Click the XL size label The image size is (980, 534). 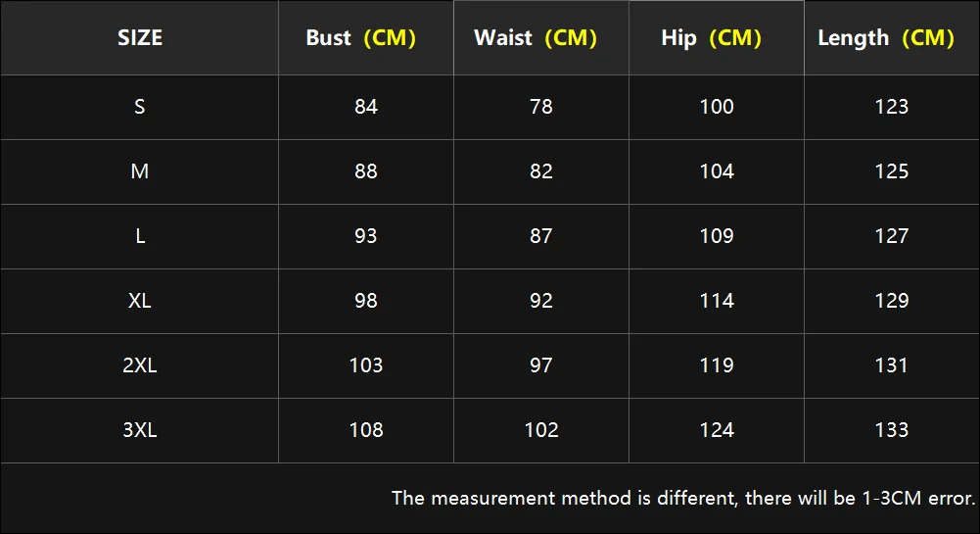pos(140,301)
